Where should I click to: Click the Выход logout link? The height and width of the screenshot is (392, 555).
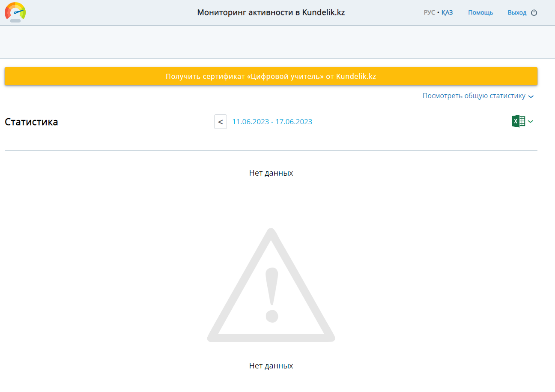[x=517, y=13]
